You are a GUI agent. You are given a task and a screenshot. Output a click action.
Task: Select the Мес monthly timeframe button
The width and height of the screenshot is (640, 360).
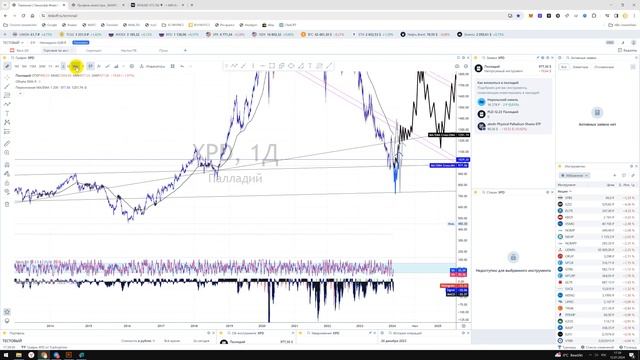pos(76,66)
